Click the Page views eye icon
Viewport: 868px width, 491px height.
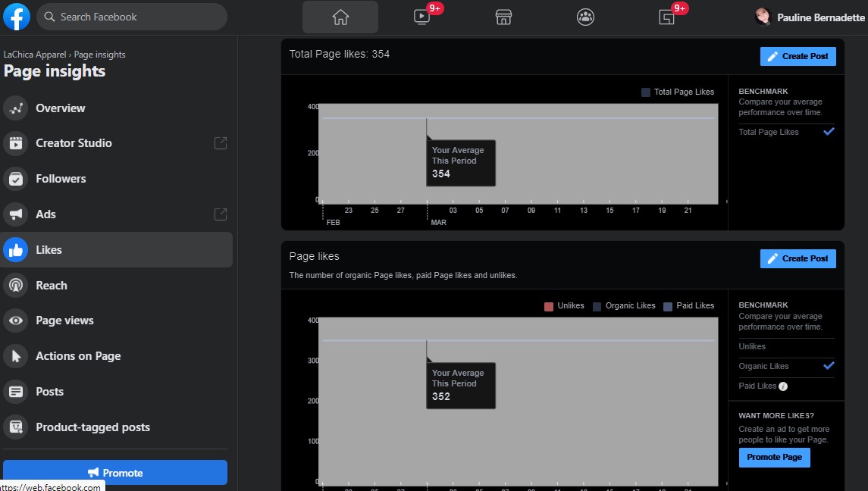click(15, 321)
